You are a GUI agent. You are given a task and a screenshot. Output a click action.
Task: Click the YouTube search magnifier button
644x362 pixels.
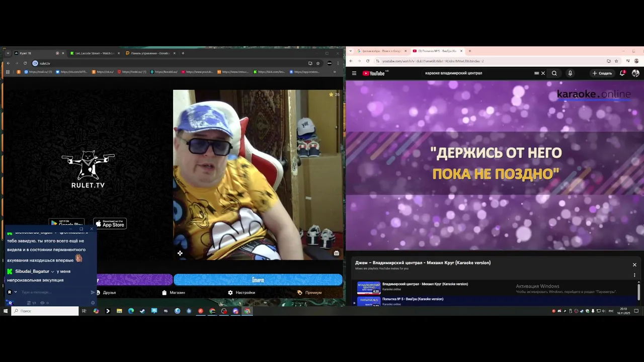click(554, 73)
